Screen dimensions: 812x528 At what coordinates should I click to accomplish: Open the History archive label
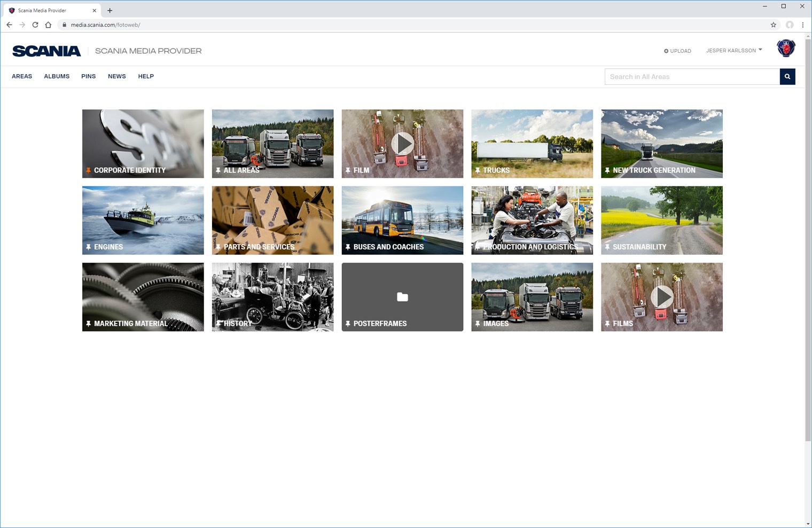[238, 324]
